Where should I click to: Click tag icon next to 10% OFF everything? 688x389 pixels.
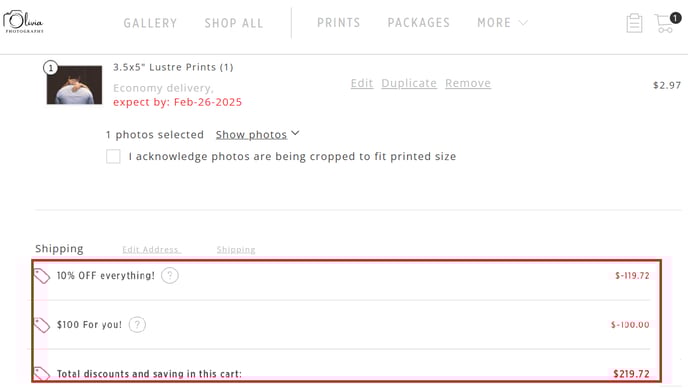(42, 276)
